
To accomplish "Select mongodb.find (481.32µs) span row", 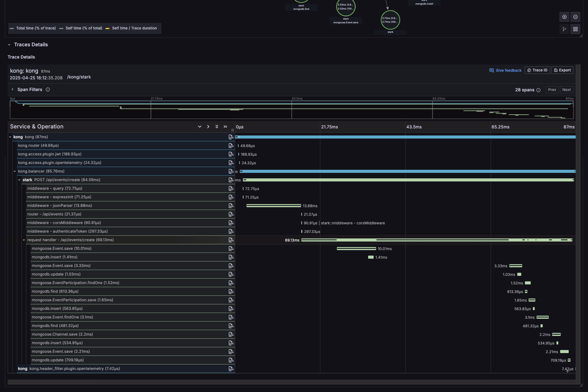I will point(133,326).
